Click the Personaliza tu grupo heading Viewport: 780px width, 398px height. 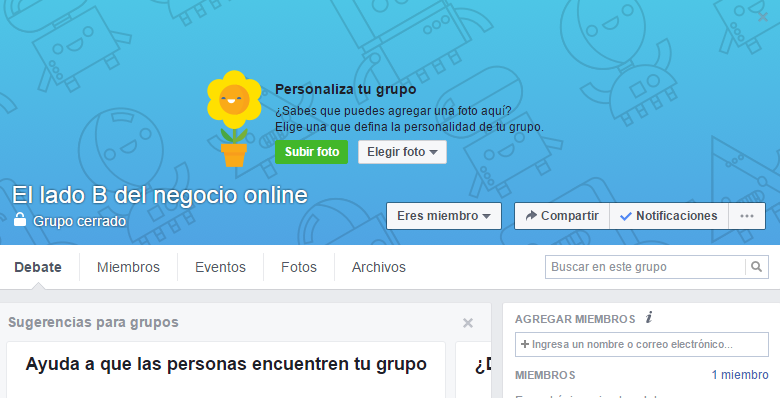point(346,90)
